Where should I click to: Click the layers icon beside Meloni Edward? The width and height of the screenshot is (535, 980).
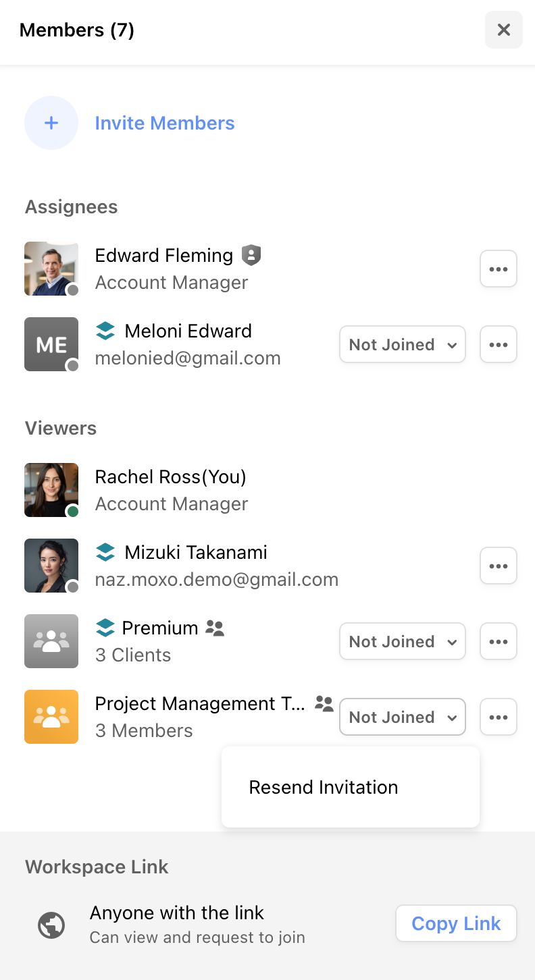point(105,331)
